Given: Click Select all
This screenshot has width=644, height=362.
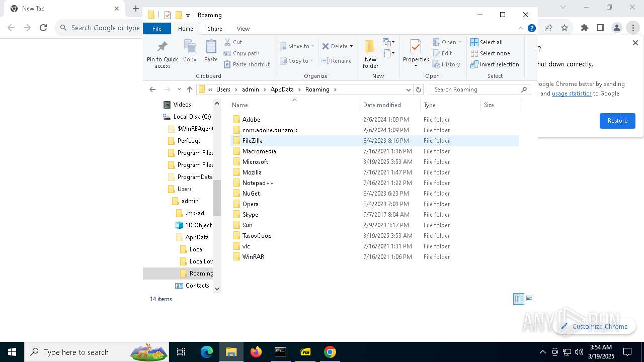Looking at the screenshot, I should (x=487, y=42).
